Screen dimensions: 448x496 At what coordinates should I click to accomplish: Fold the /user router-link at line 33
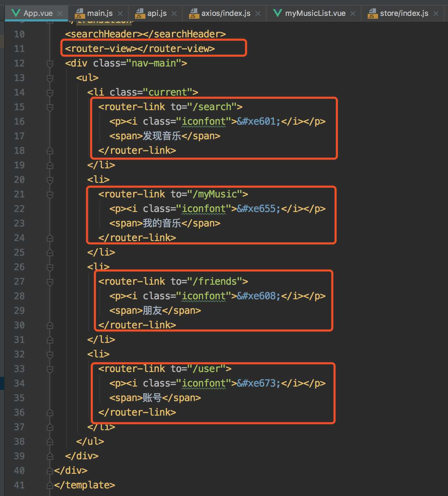pos(50,369)
